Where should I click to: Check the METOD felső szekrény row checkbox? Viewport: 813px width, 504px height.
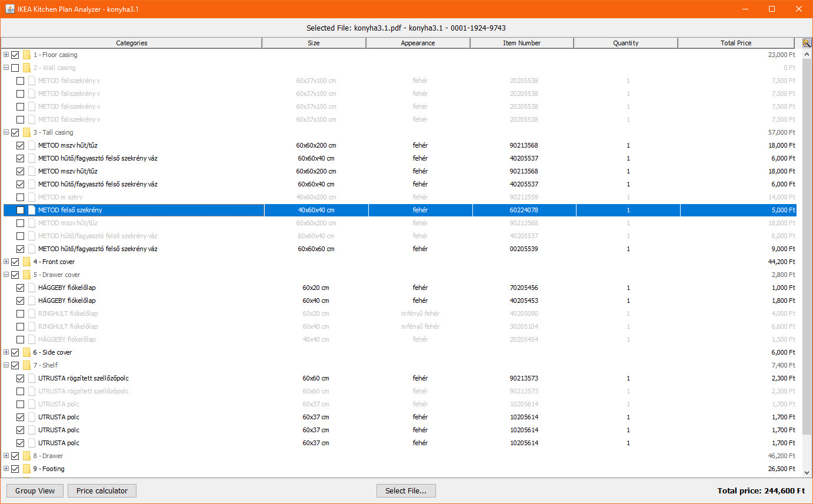coord(21,210)
